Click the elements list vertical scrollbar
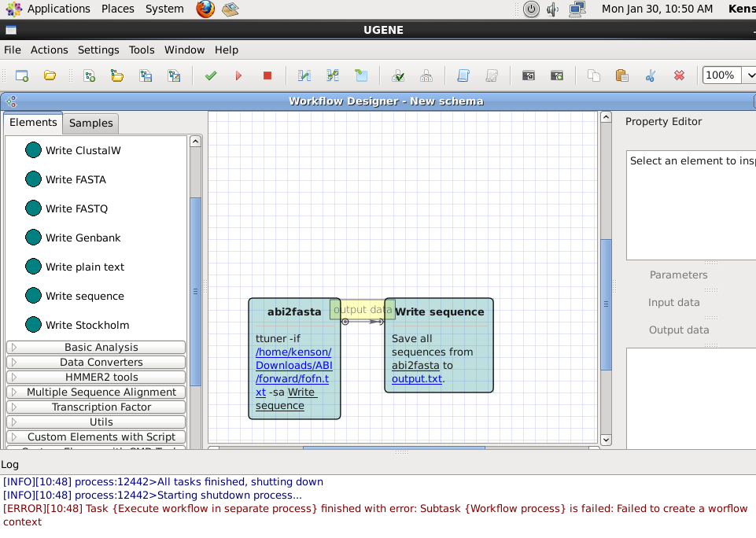The image size is (756, 538). point(195,289)
